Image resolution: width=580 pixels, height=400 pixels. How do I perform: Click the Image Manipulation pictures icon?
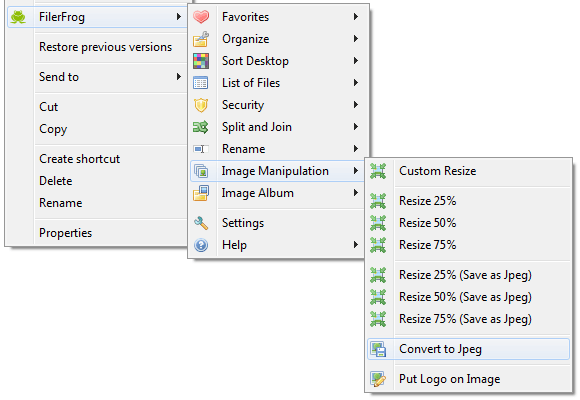(x=201, y=171)
